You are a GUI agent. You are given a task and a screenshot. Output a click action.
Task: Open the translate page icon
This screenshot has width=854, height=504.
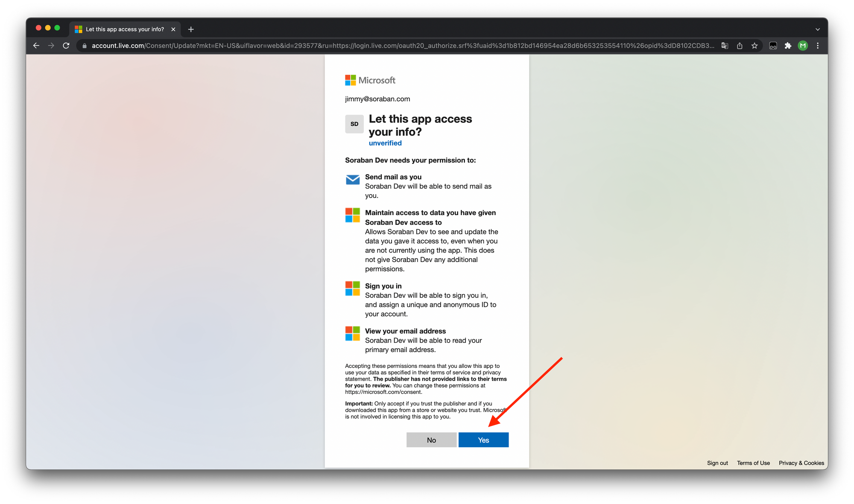725,46
